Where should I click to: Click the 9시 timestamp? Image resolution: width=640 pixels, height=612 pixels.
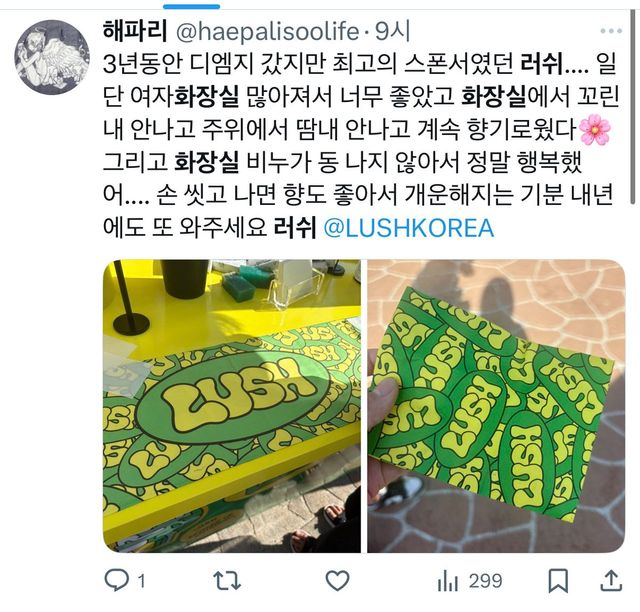(392, 31)
